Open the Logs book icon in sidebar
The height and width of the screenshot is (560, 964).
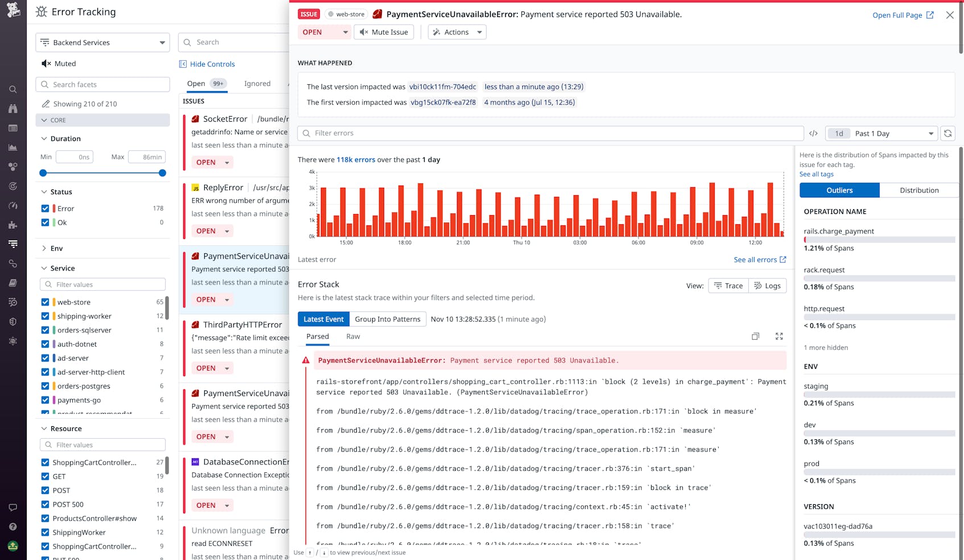click(13, 283)
